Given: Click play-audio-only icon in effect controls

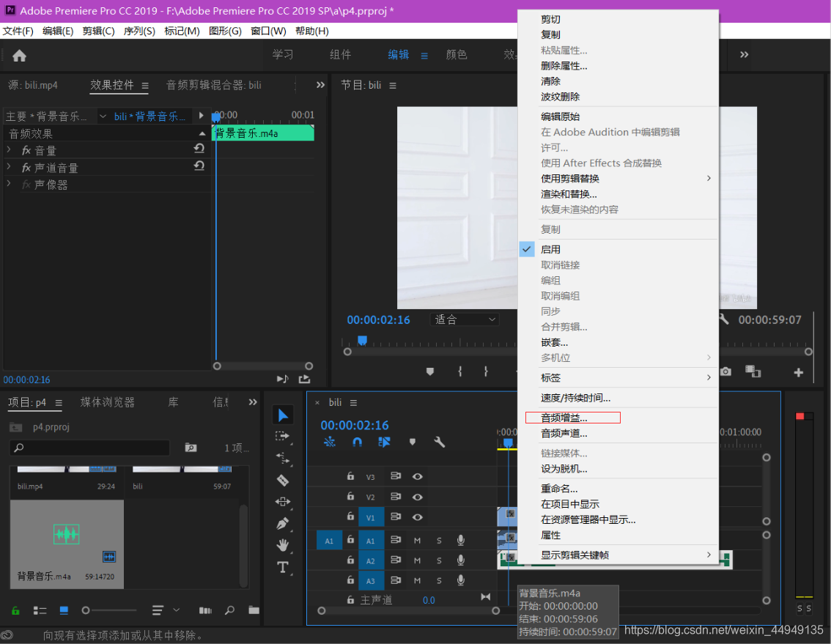Looking at the screenshot, I should [282, 379].
